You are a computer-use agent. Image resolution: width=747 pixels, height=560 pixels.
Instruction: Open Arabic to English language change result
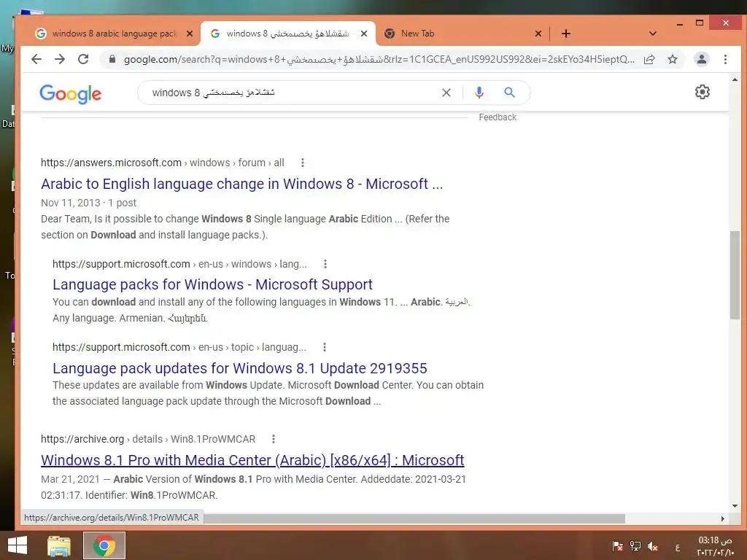[242, 184]
